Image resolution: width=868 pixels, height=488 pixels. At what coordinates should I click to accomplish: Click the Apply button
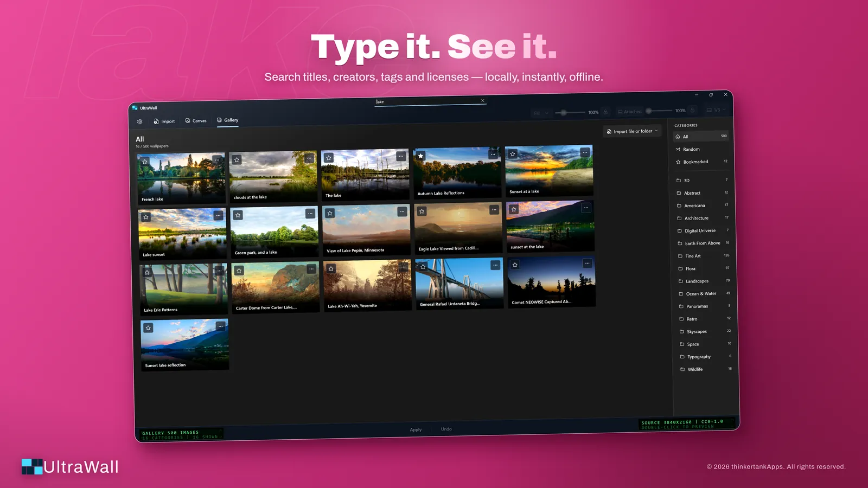pyautogui.click(x=416, y=429)
